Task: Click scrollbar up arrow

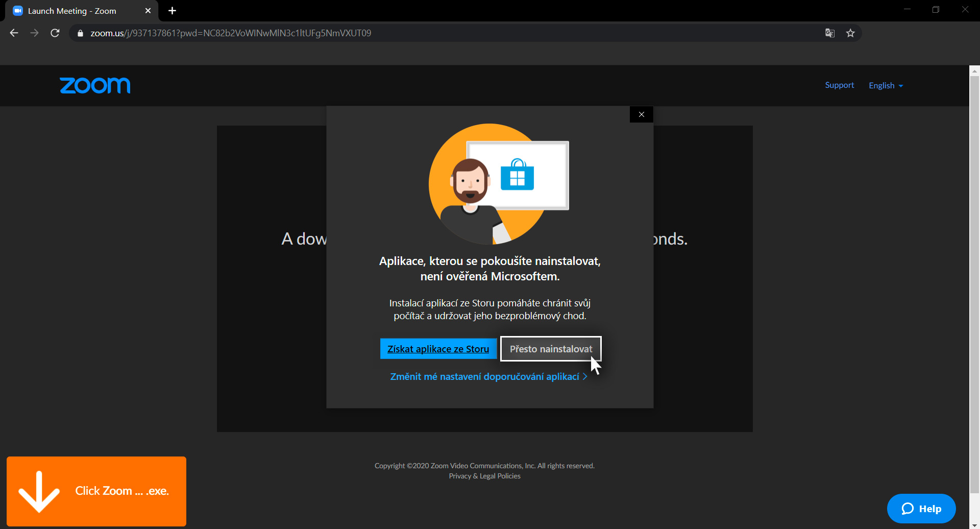Action: 974,70
